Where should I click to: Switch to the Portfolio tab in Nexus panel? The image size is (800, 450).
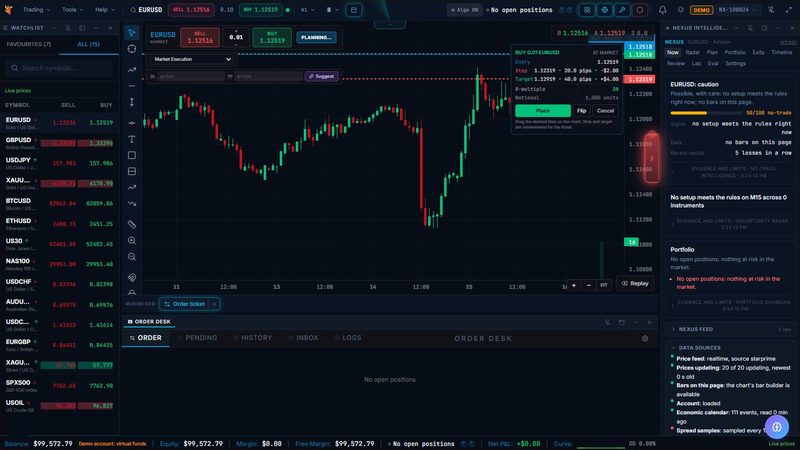735,53
